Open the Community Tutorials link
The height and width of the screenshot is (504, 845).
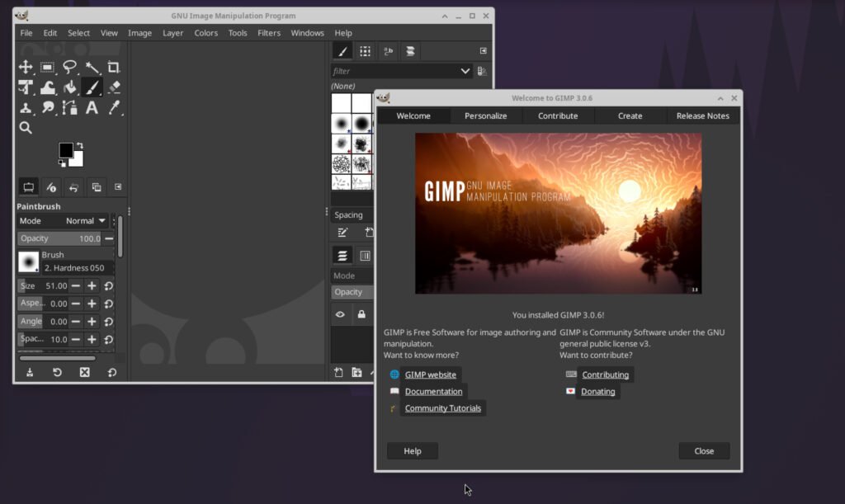[442, 408]
